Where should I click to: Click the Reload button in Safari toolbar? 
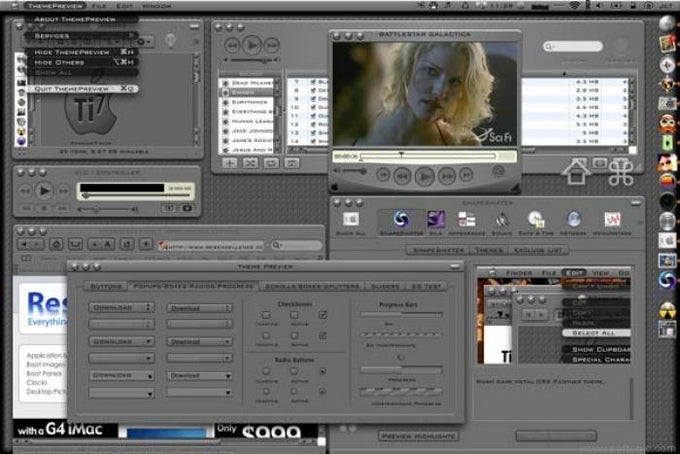coord(127,244)
